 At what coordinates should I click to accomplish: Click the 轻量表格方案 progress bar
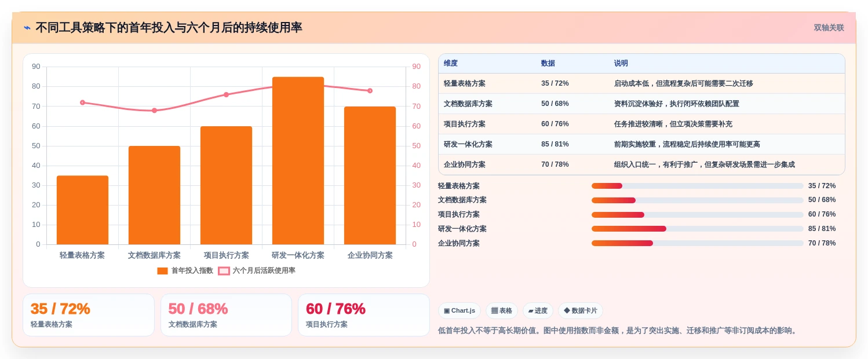point(697,186)
